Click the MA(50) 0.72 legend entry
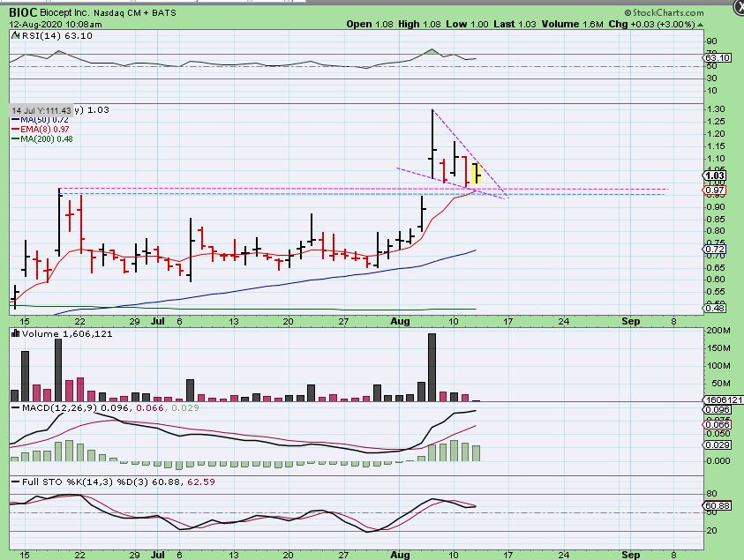This screenshot has width=744, height=560. pos(45,119)
